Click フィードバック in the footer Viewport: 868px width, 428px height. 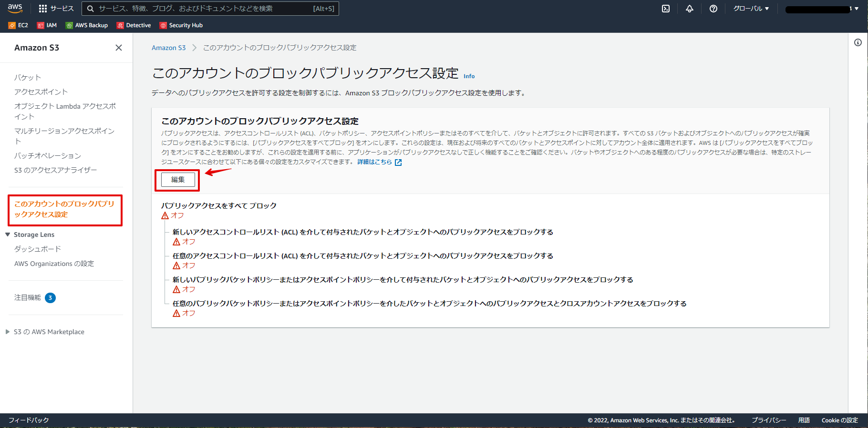29,420
